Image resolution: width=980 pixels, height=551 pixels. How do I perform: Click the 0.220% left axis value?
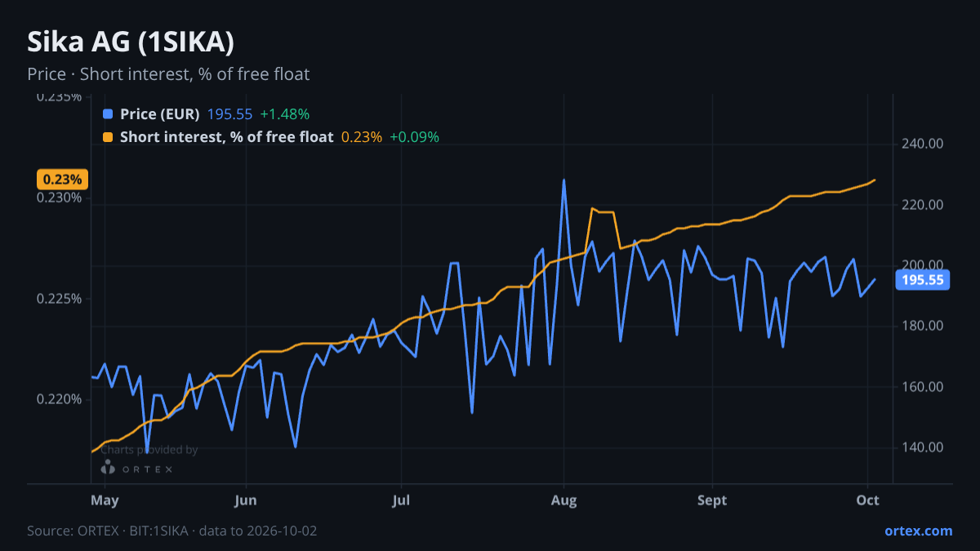point(60,399)
